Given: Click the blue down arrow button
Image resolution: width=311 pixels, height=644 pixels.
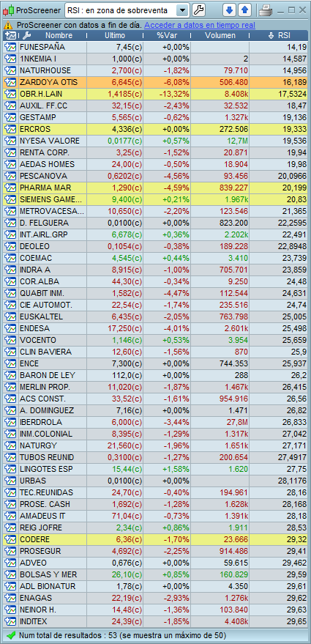Looking at the screenshot, I should pos(229,10).
